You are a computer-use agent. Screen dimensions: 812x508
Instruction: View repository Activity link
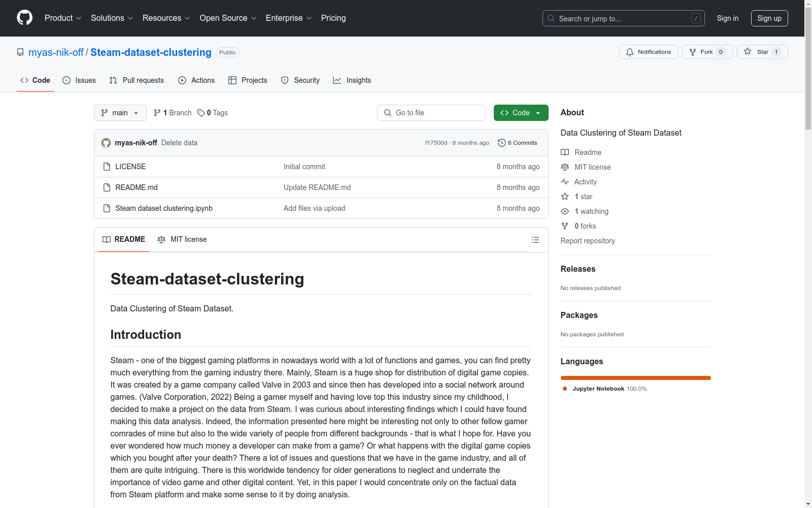579,182
